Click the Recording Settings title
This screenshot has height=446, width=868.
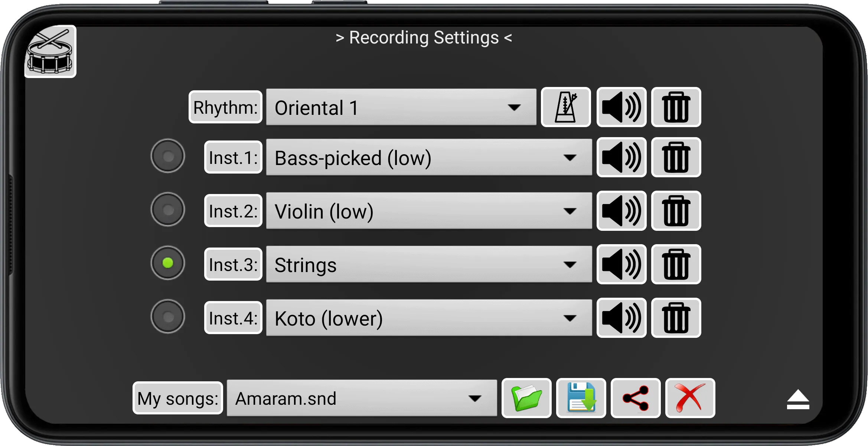tap(424, 38)
